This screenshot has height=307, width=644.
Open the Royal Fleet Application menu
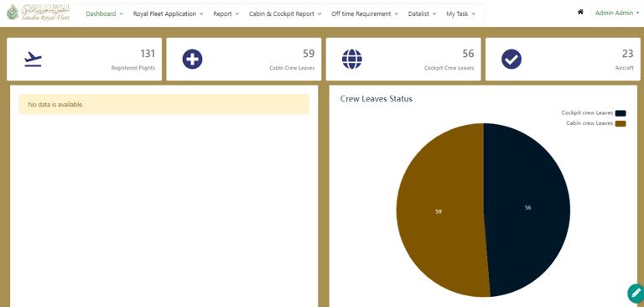click(x=168, y=13)
